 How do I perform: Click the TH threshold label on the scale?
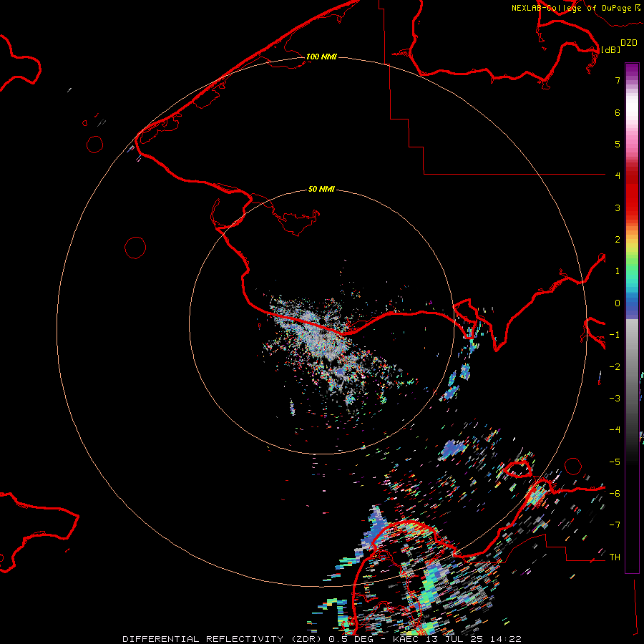pos(615,557)
